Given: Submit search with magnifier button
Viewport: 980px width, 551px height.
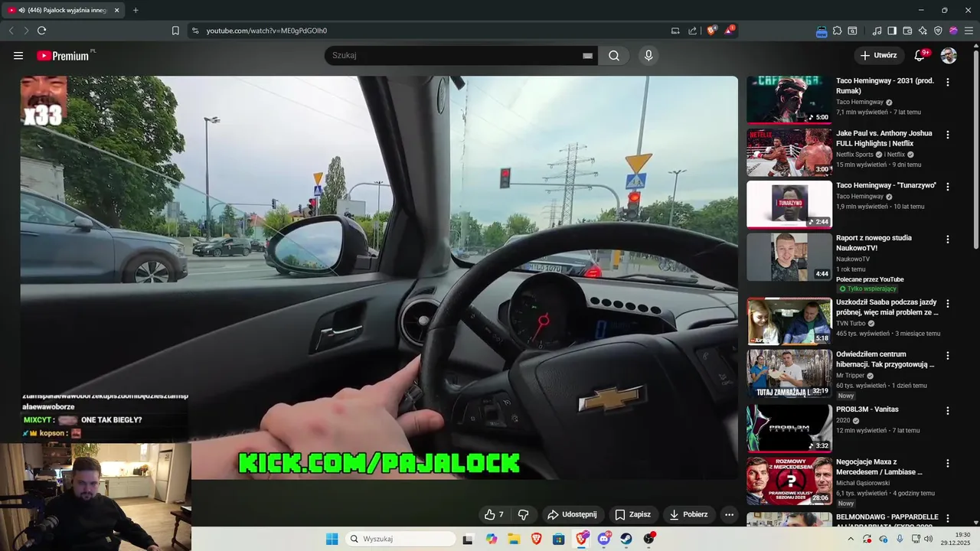Looking at the screenshot, I should 614,56.
